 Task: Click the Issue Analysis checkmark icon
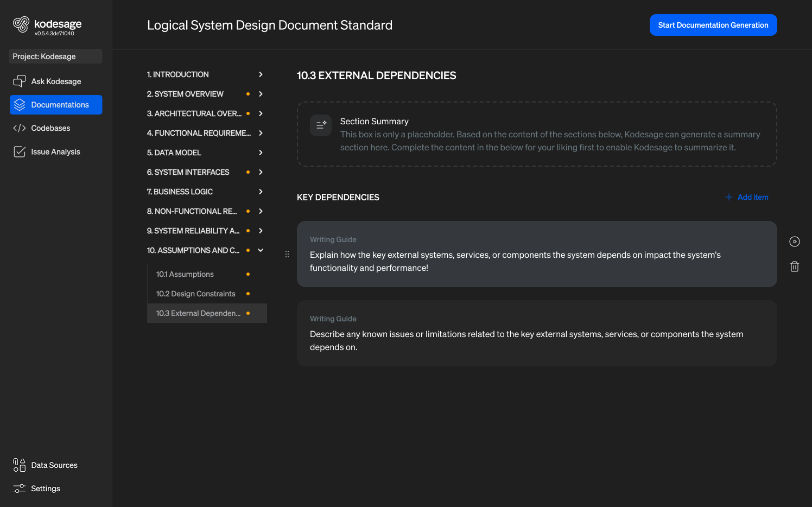pyautogui.click(x=20, y=151)
